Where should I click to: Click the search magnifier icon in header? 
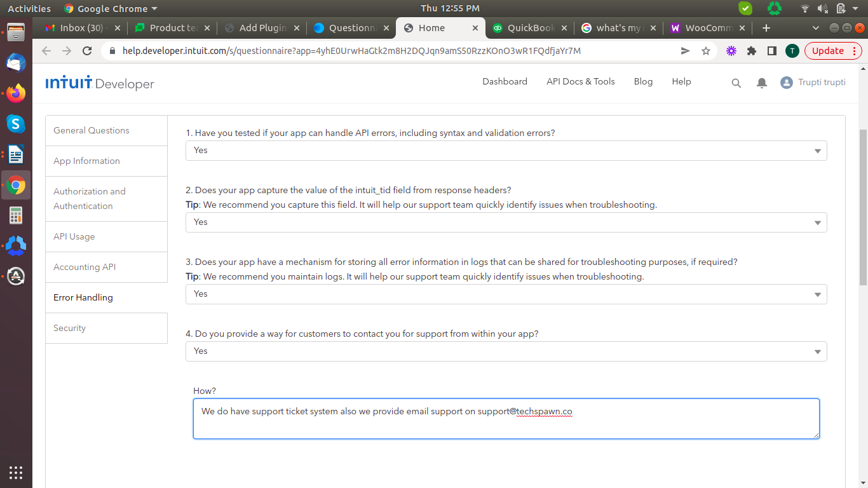pos(736,83)
